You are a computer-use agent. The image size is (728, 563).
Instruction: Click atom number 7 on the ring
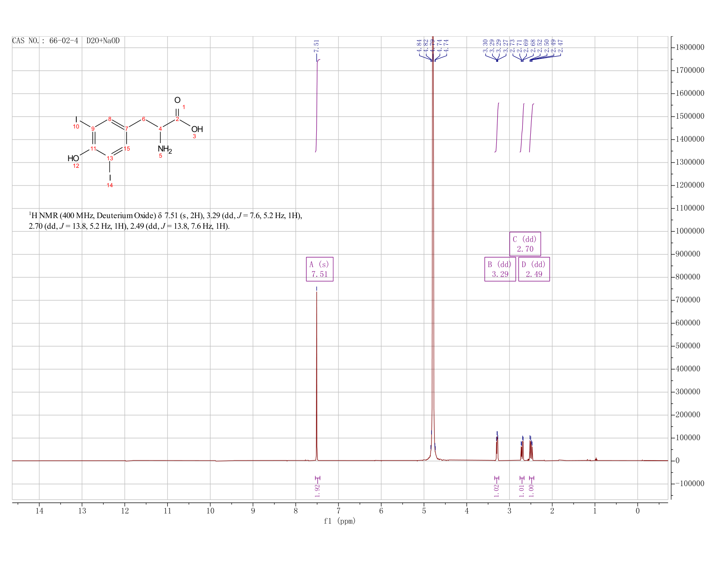(127, 129)
